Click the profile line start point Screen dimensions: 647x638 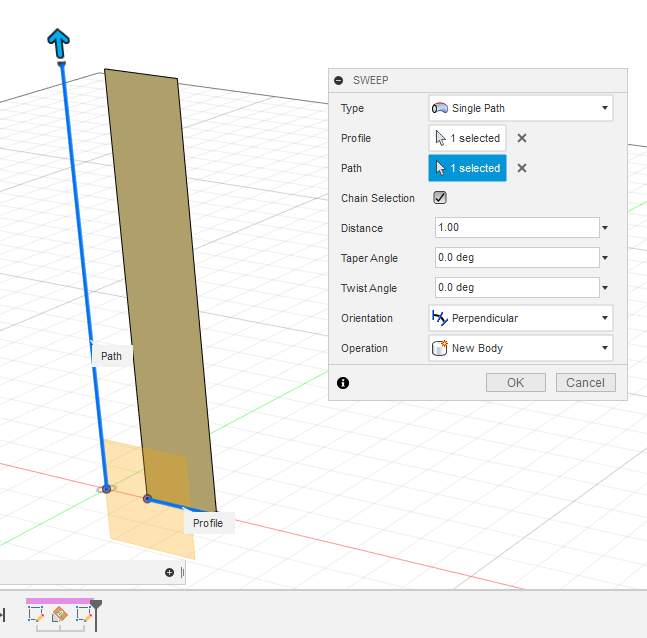(x=147, y=499)
